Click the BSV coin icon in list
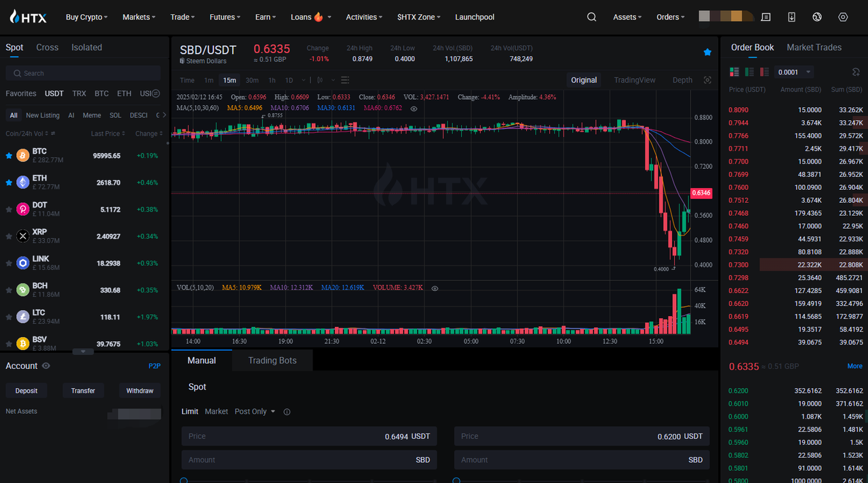 (x=23, y=343)
